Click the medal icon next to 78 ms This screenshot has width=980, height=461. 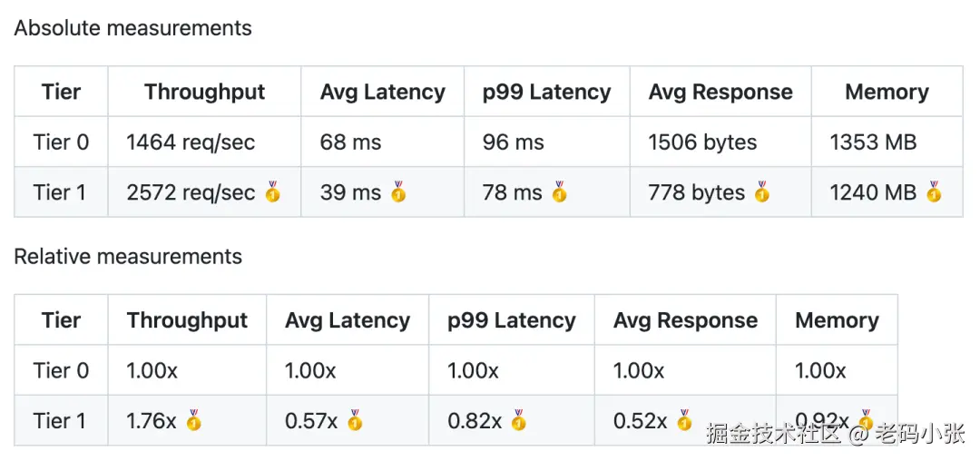[559, 192]
